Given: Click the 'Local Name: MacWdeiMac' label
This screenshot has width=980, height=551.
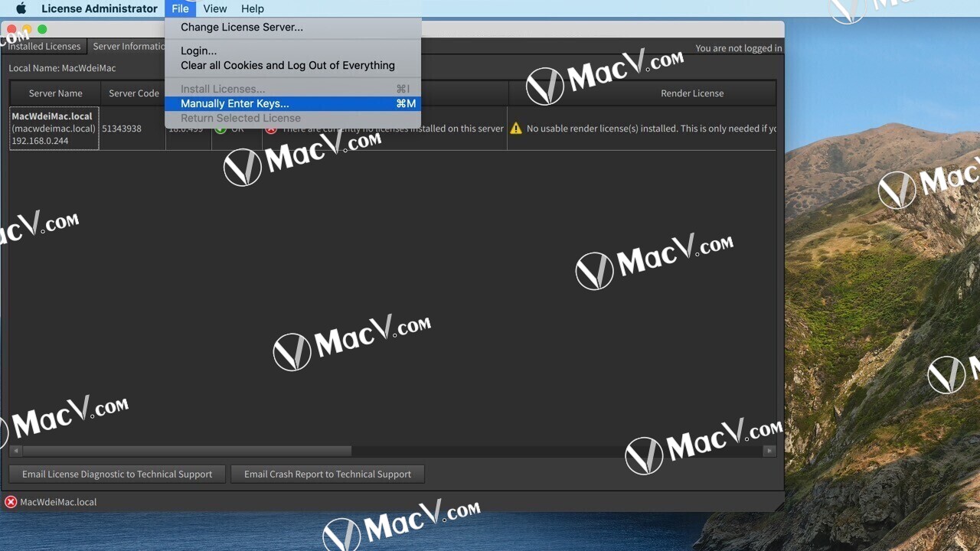Looking at the screenshot, I should click(62, 68).
